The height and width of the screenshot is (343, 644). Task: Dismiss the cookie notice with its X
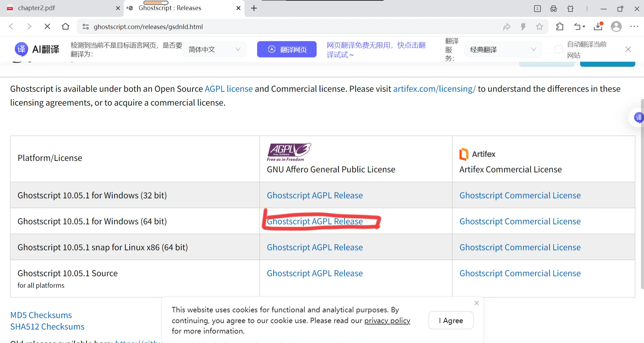click(x=477, y=303)
